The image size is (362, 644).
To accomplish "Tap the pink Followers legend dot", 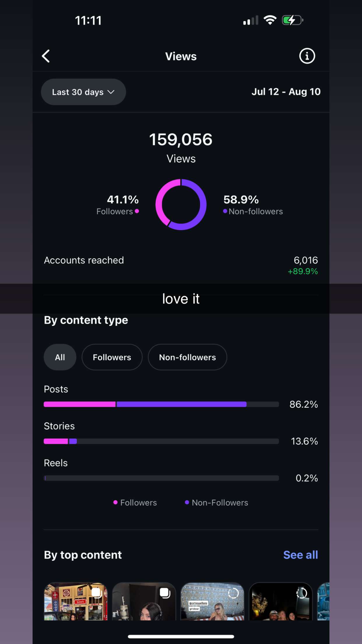I will coord(115,503).
